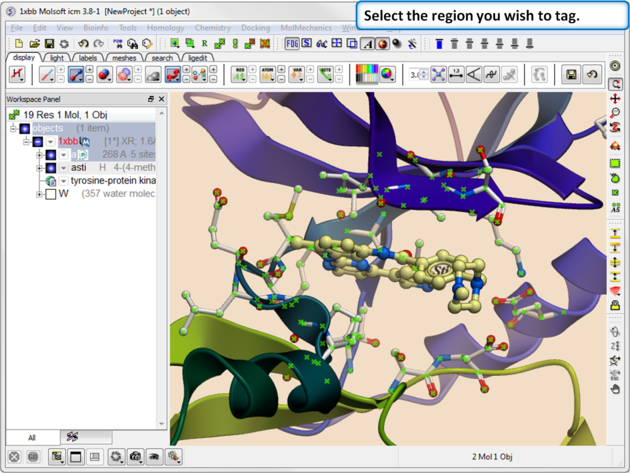Click the center view icon beside 3.0 field

click(438, 75)
